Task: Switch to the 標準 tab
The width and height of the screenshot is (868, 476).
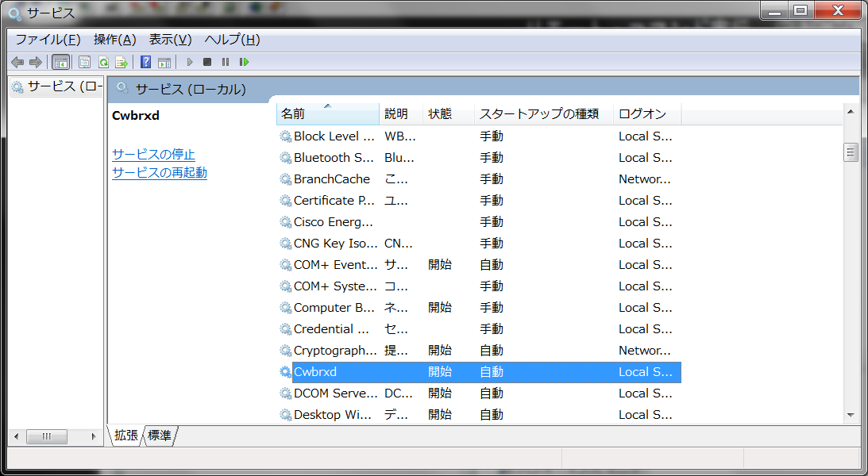Action: (160, 435)
